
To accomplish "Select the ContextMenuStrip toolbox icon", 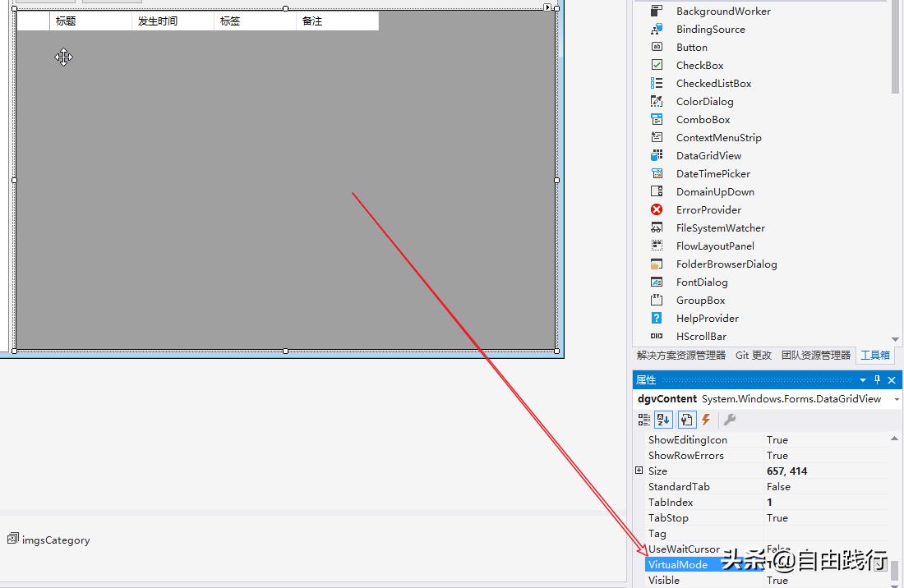I will [657, 137].
